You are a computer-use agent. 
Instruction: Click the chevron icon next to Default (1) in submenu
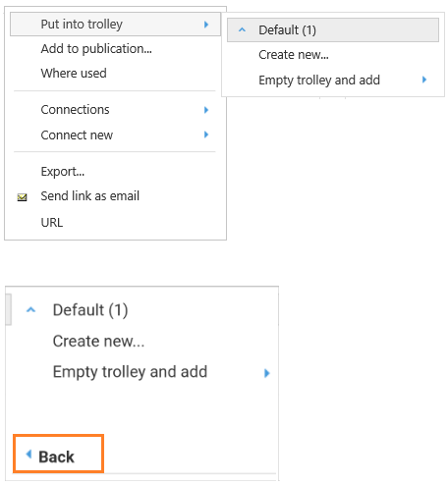point(242,30)
